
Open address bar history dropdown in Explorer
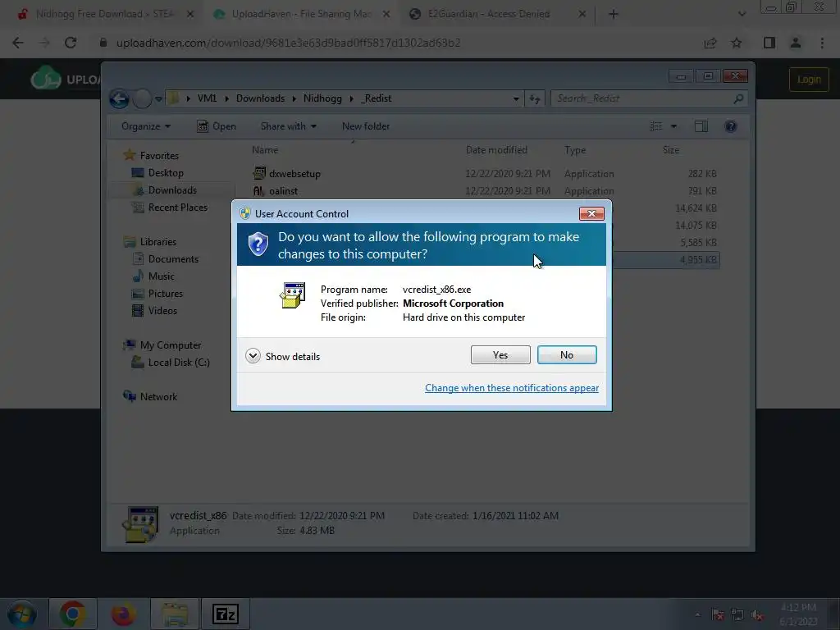516,98
